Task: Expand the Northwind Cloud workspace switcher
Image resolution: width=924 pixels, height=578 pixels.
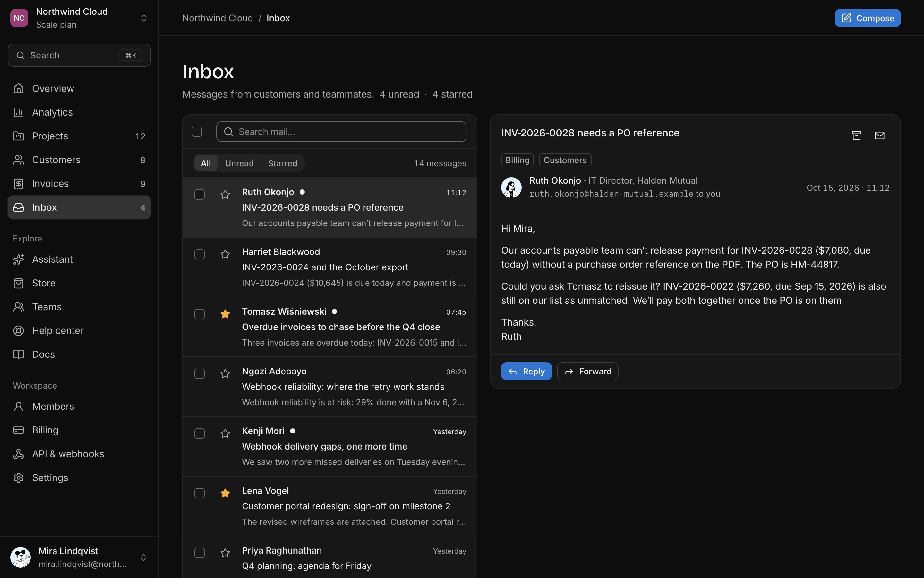Action: click(x=80, y=18)
